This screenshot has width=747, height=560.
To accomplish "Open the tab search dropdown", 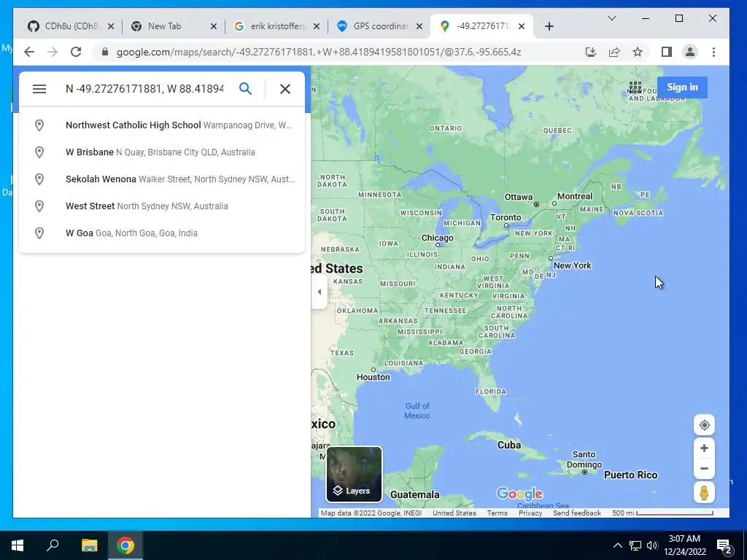I will point(612,18).
